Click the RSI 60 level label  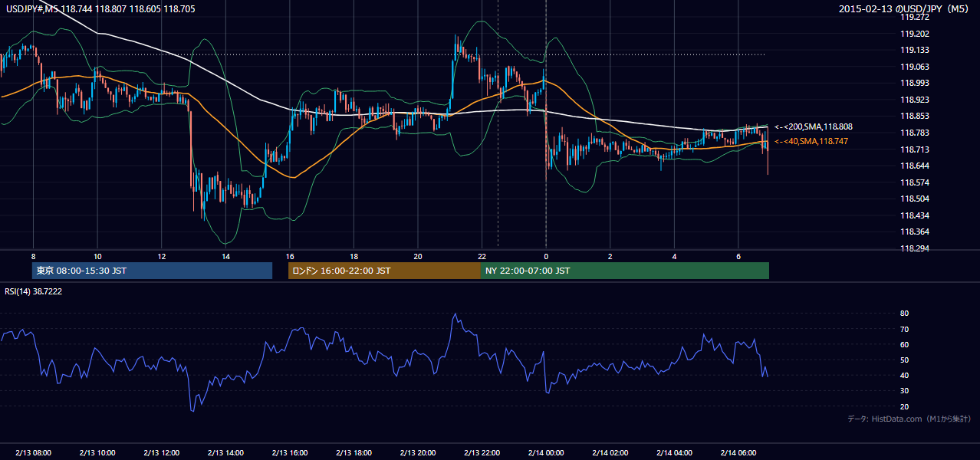point(904,344)
